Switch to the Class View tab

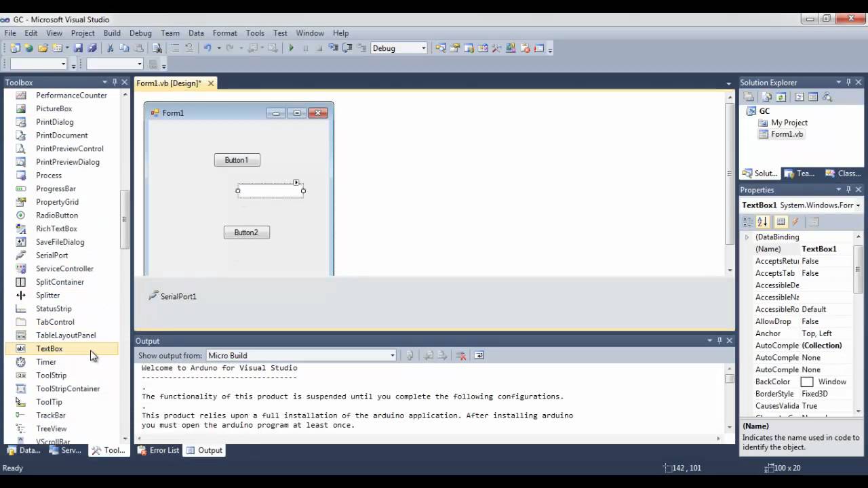843,174
